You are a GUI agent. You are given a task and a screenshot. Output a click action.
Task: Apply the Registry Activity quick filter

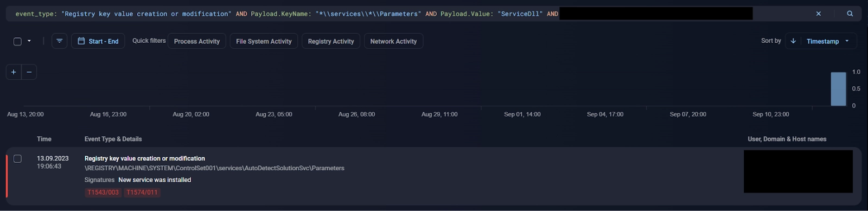click(x=331, y=41)
